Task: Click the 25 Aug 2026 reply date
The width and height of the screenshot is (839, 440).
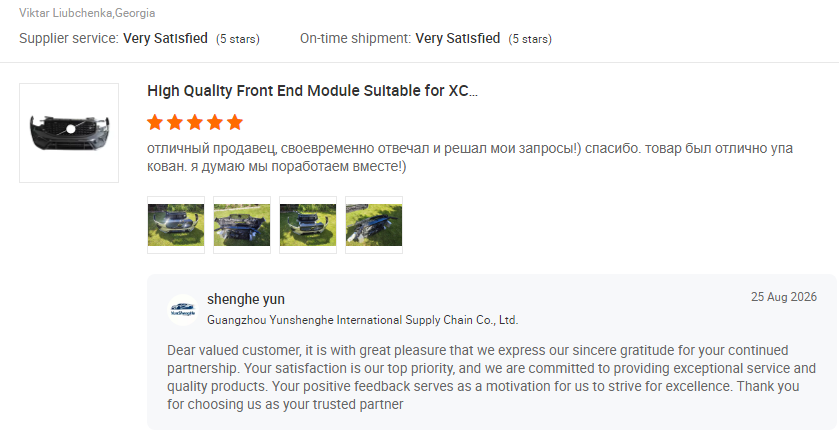Action: 784,297
